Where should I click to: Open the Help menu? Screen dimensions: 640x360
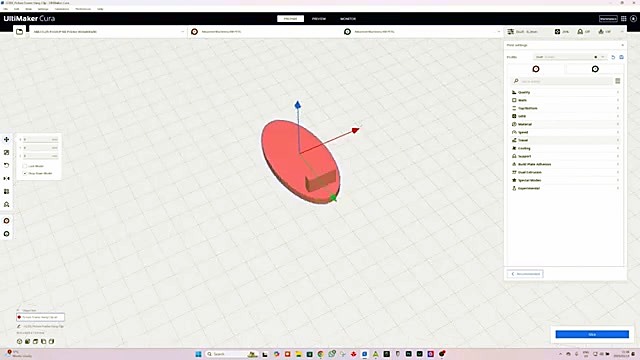(x=100, y=9)
